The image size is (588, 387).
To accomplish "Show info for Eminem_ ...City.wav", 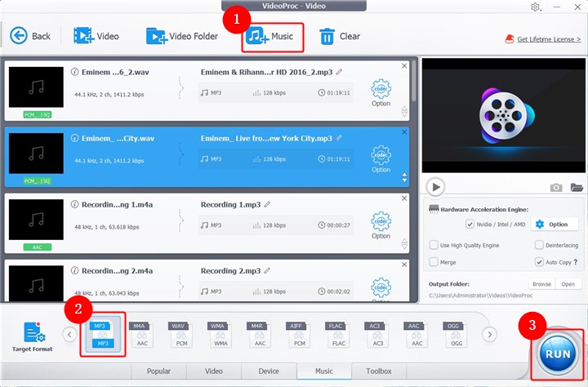I will 74,138.
